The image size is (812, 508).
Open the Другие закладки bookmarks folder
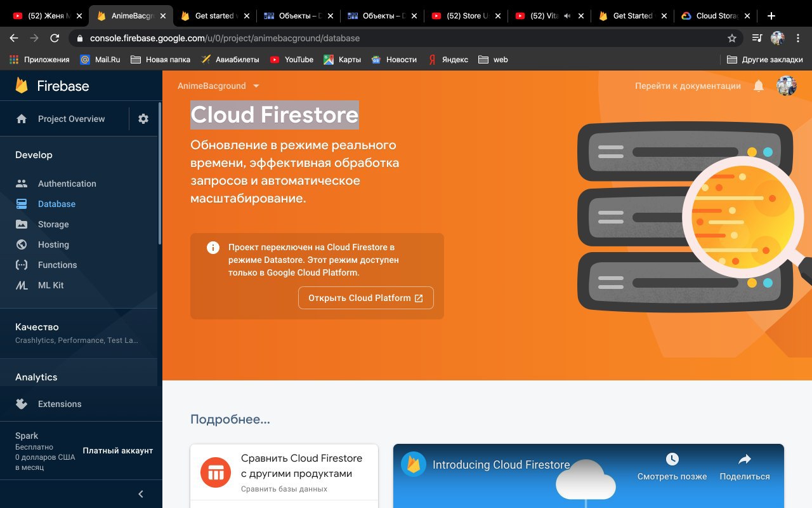[x=764, y=59]
